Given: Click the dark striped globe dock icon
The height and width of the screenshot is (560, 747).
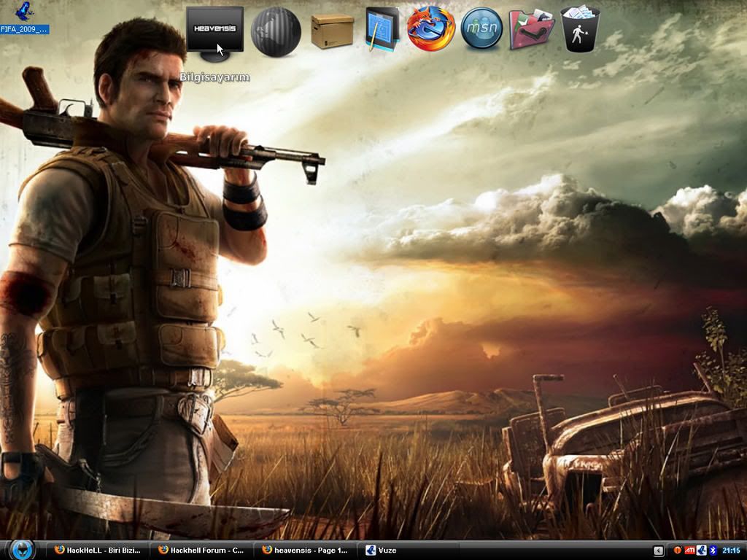Looking at the screenshot, I should click(276, 31).
